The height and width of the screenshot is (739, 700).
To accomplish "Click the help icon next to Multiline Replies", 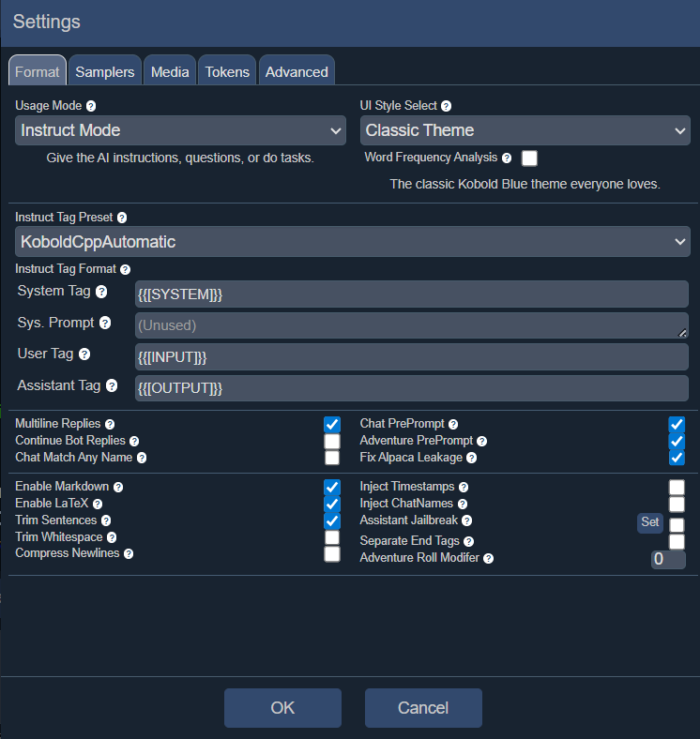I will point(110,425).
